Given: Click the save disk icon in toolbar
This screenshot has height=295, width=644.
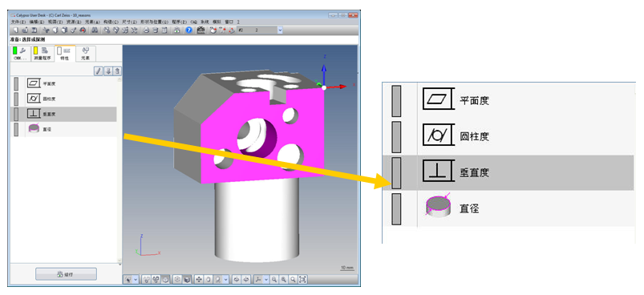Looking at the screenshot, I should (x=34, y=30).
